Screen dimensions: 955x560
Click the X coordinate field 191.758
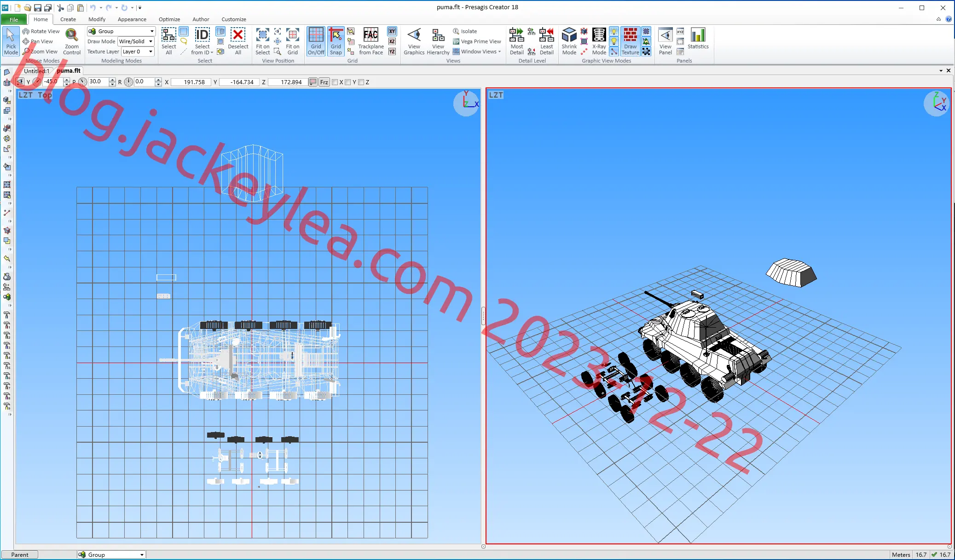[191, 82]
